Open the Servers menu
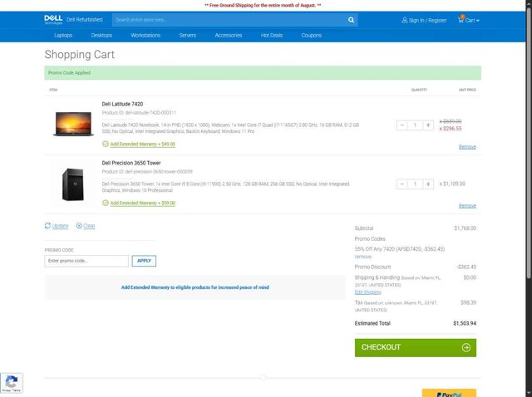 point(188,35)
